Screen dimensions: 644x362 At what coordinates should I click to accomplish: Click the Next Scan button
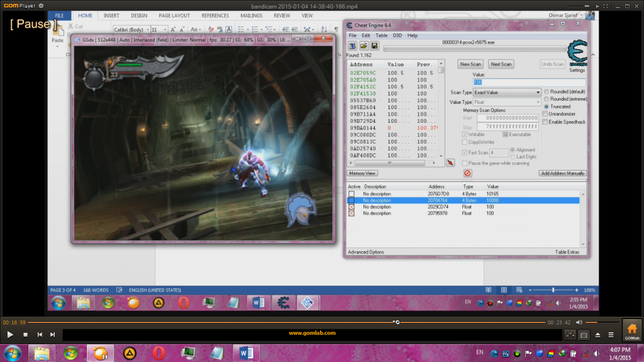[501, 64]
